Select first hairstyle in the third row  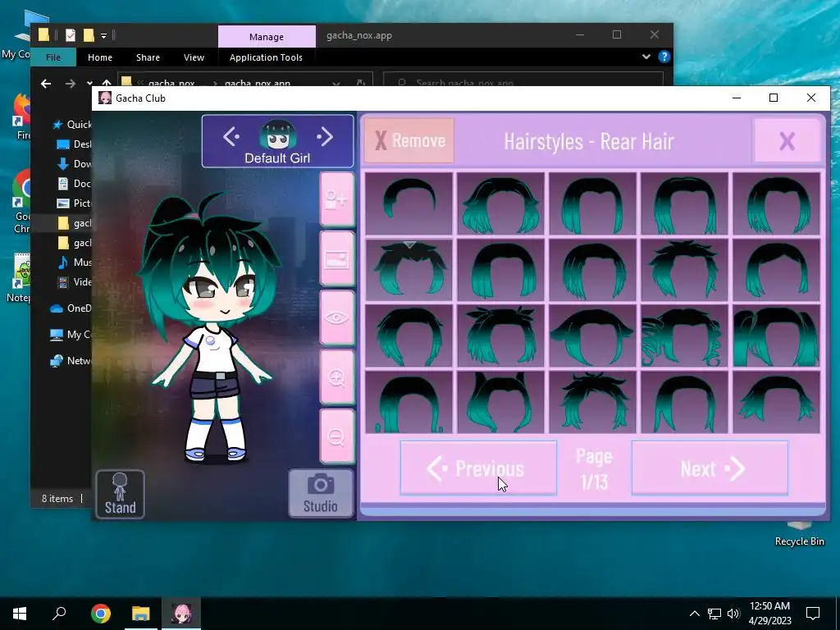(409, 336)
